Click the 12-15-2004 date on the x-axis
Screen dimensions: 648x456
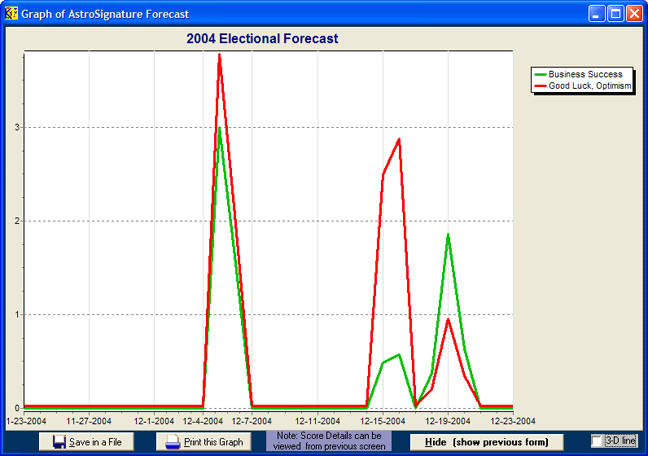(x=382, y=421)
